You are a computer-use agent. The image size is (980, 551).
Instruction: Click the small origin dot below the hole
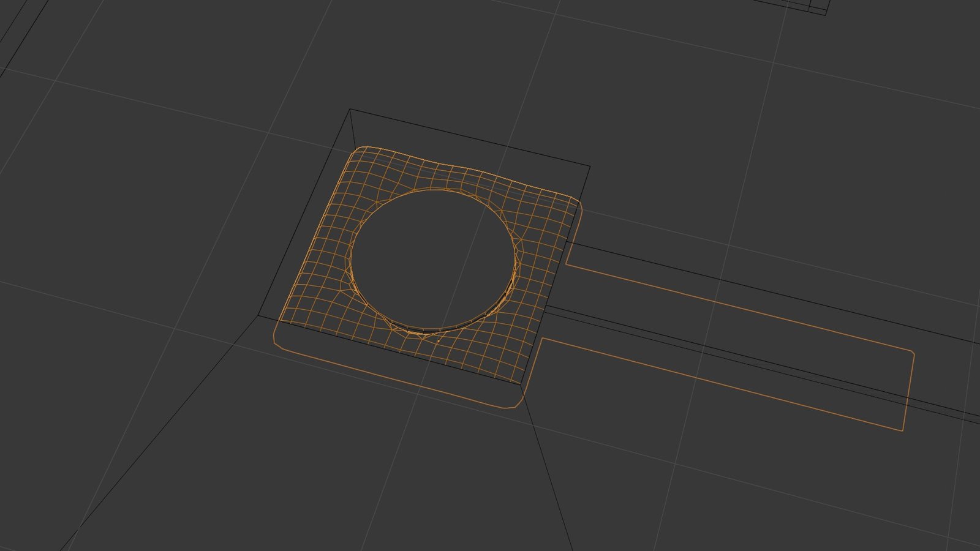click(438, 340)
